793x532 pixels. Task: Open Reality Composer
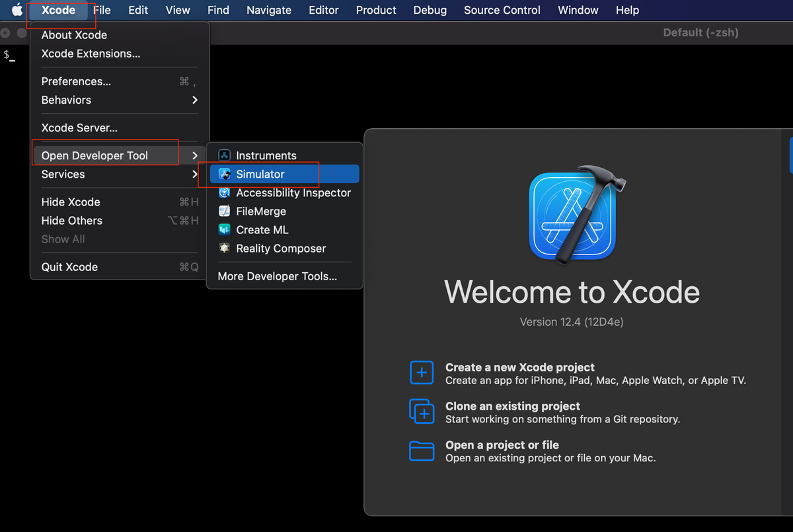click(281, 248)
